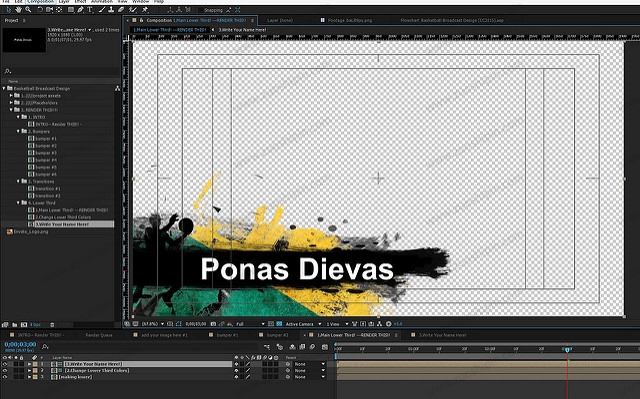This screenshot has height=399, width=640.
Task: Click the trash icon in Project panel
Action: tap(52, 325)
